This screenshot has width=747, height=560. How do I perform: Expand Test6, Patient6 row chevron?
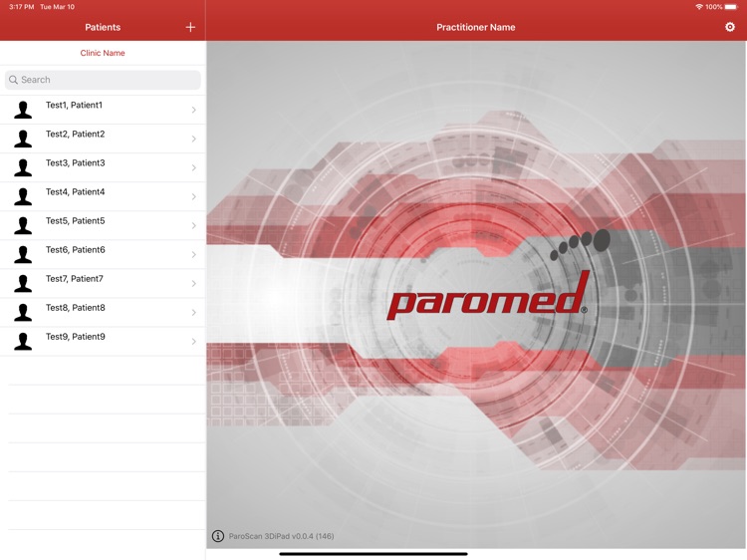[x=194, y=254]
